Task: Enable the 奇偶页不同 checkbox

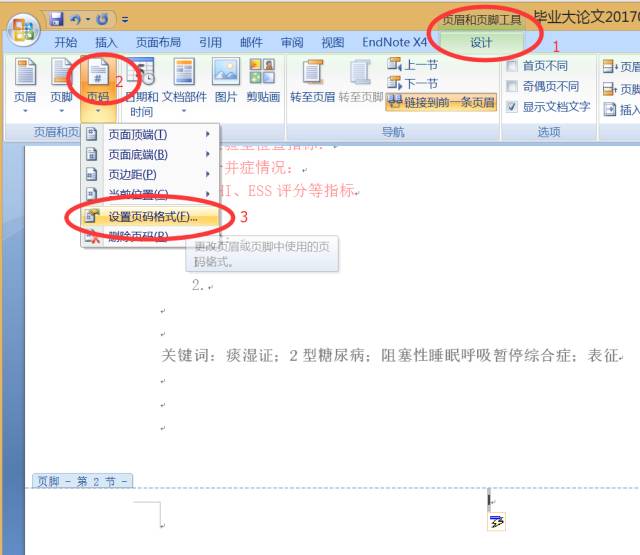Action: click(x=512, y=86)
